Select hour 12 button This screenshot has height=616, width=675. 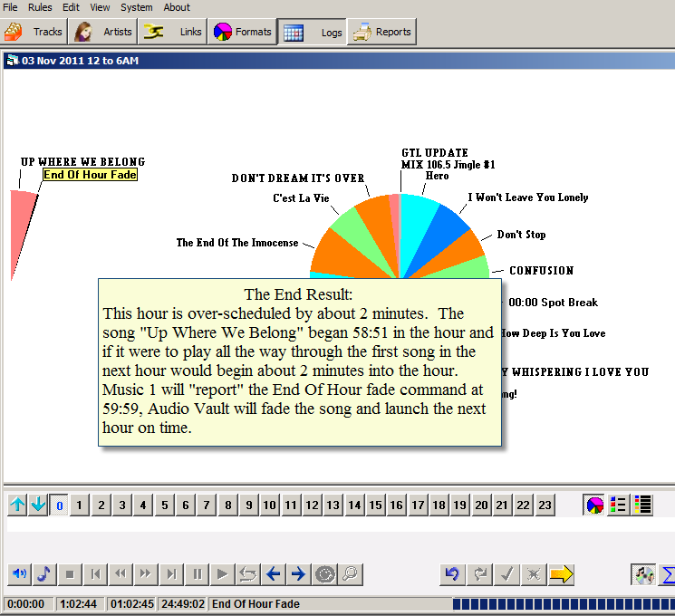click(312, 505)
